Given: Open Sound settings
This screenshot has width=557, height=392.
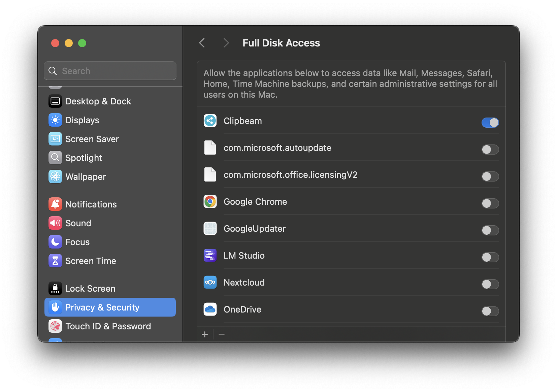Looking at the screenshot, I should 110,223.
